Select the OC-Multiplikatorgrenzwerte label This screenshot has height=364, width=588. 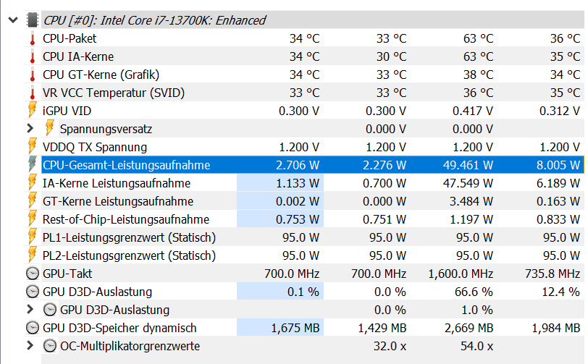click(130, 346)
